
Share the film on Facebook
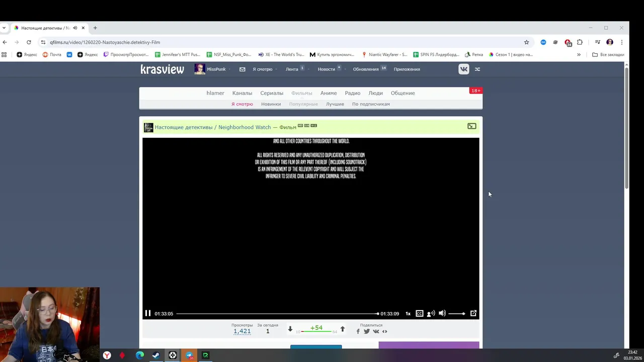coord(358,331)
